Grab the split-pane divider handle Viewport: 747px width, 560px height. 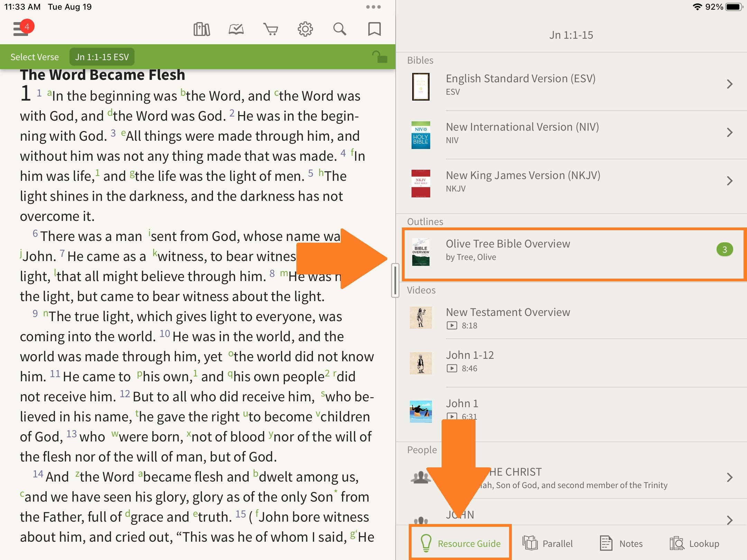pyautogui.click(x=395, y=280)
